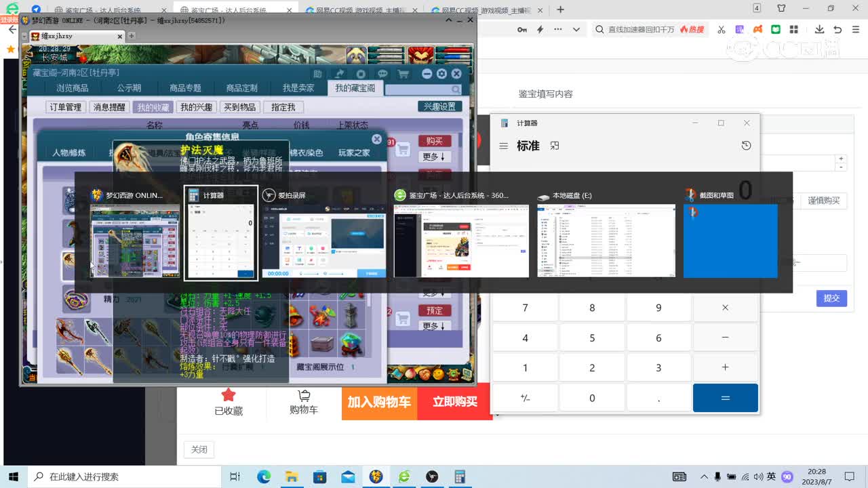Click digit 5 on the calculator

pyautogui.click(x=592, y=338)
